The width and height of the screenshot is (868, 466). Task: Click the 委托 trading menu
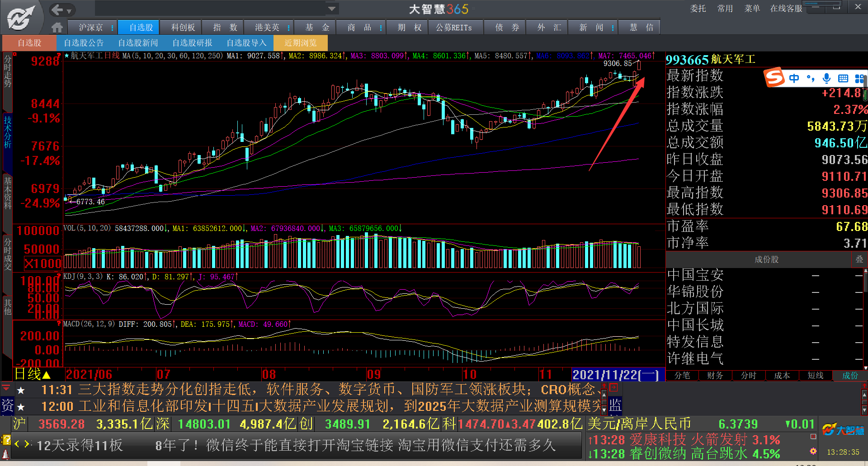(698, 9)
